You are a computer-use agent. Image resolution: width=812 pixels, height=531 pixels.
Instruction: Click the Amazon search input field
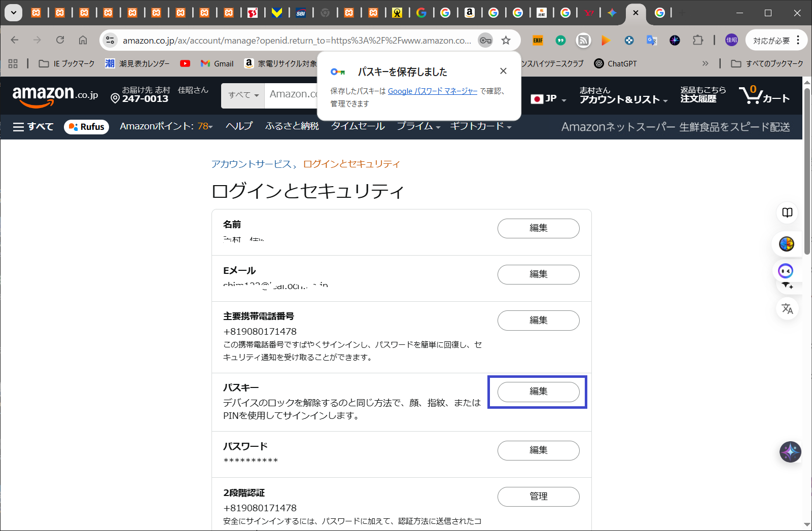[x=292, y=95]
